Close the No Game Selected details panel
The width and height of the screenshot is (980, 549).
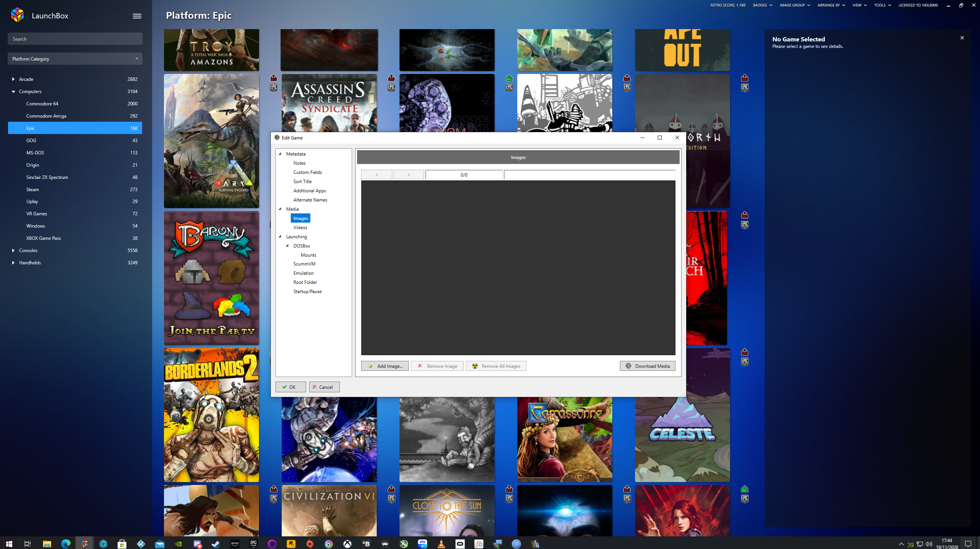(962, 38)
